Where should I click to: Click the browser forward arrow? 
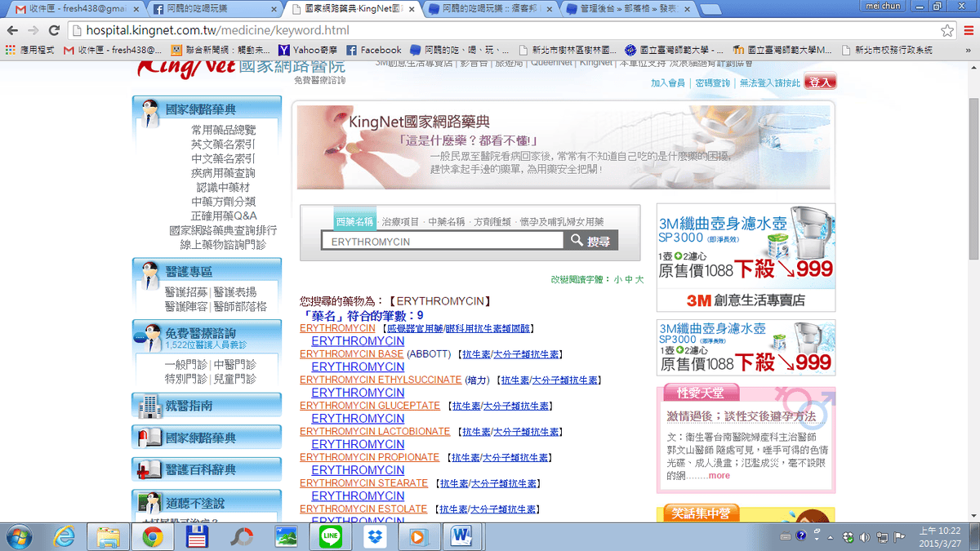[x=33, y=31]
